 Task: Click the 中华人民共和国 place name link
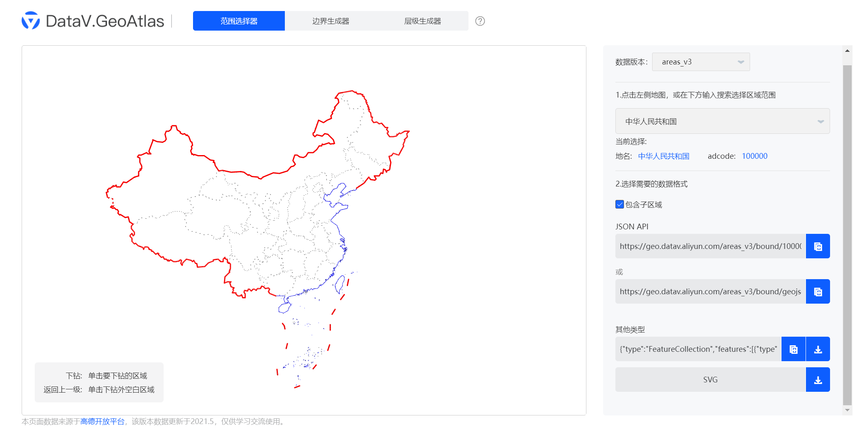click(664, 156)
